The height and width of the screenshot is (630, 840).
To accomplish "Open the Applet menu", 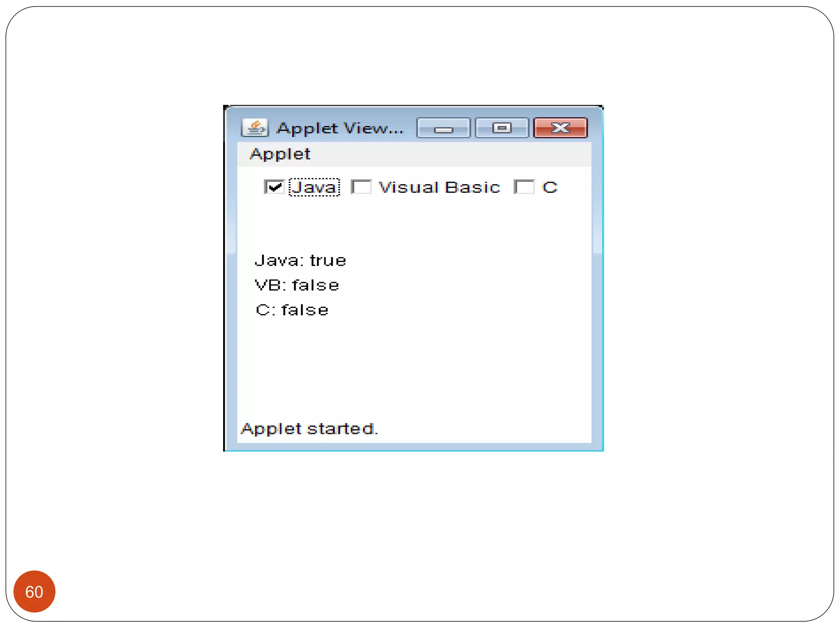I will [280, 154].
